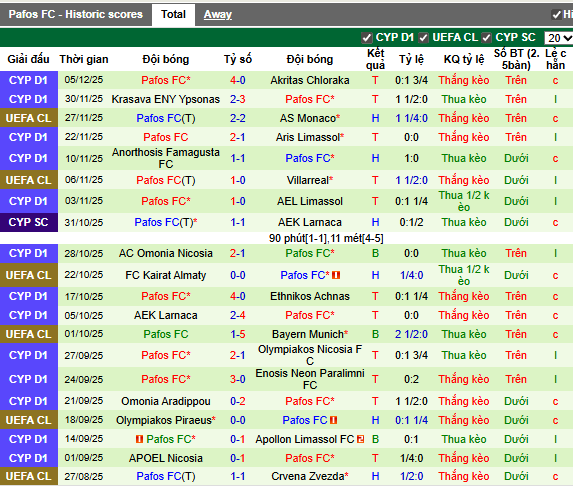The height and width of the screenshot is (486, 573).
Task: Open the 2-3 score of Krasava ENY Ypsonas match
Action: [238, 99]
